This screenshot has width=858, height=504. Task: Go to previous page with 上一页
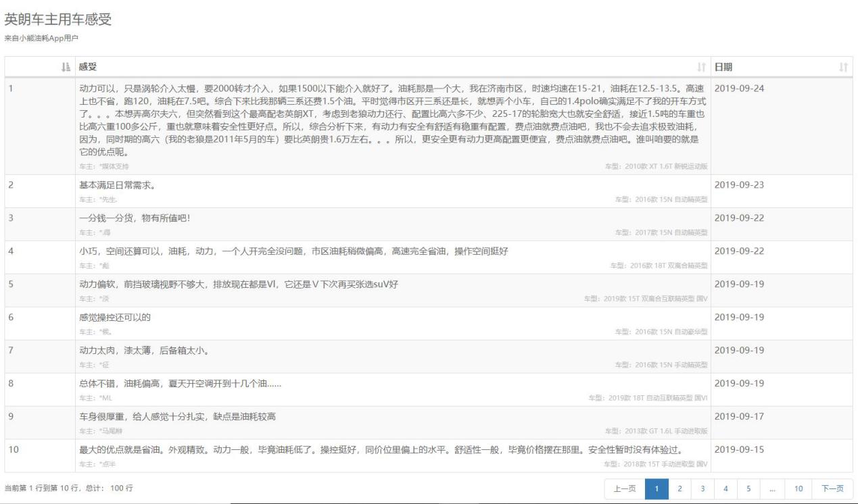(625, 488)
